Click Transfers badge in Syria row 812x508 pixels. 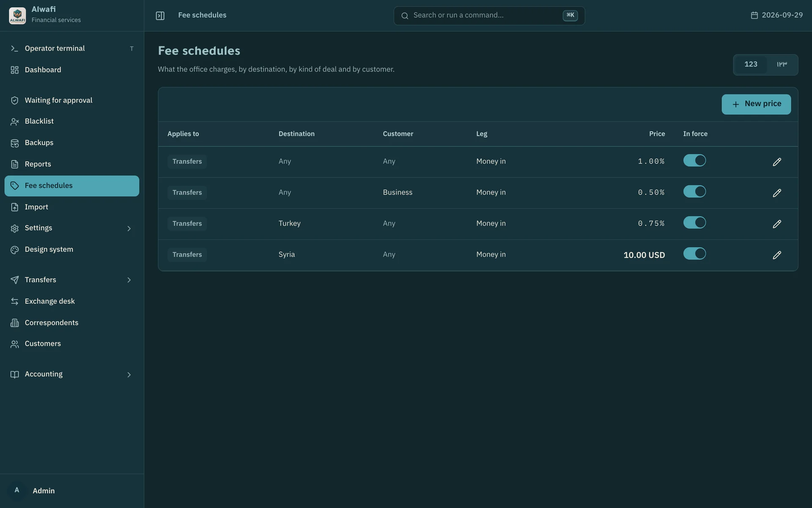coord(187,255)
